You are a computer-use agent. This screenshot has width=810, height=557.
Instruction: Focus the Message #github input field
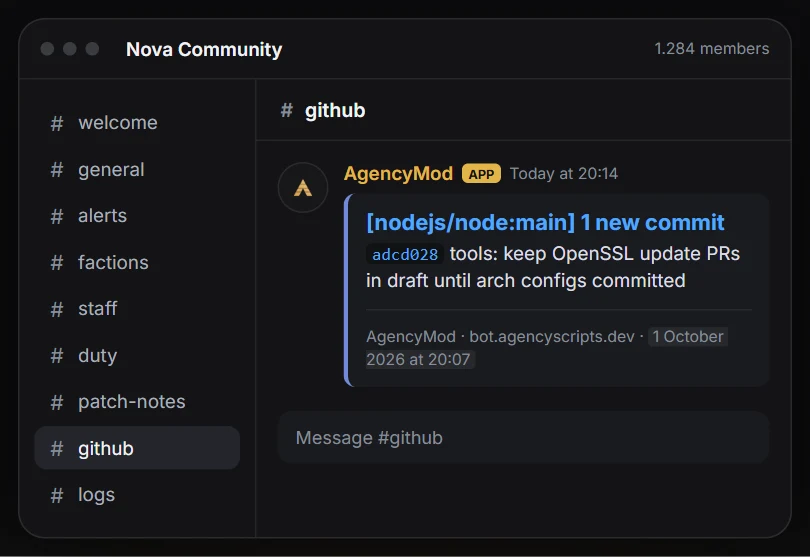(523, 438)
